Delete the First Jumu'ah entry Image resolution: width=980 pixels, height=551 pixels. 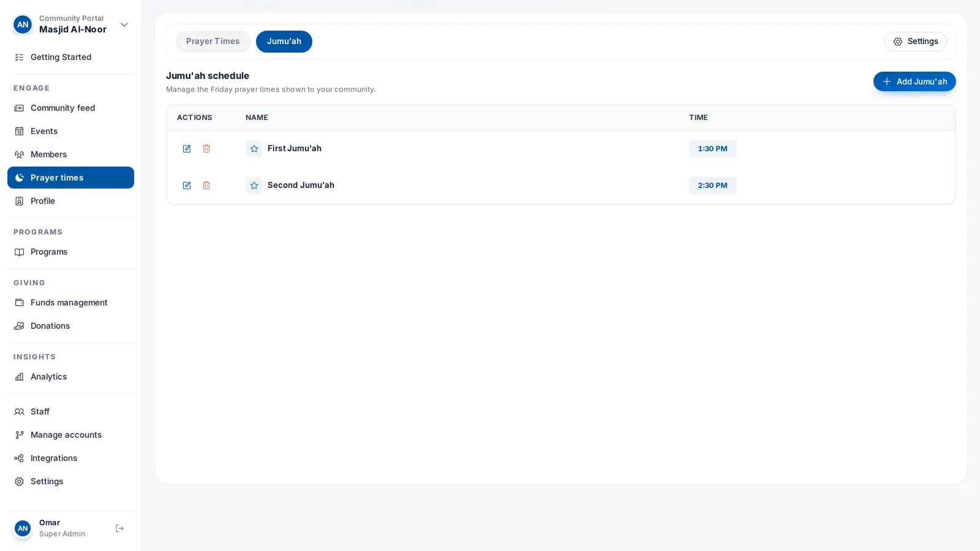click(x=206, y=149)
